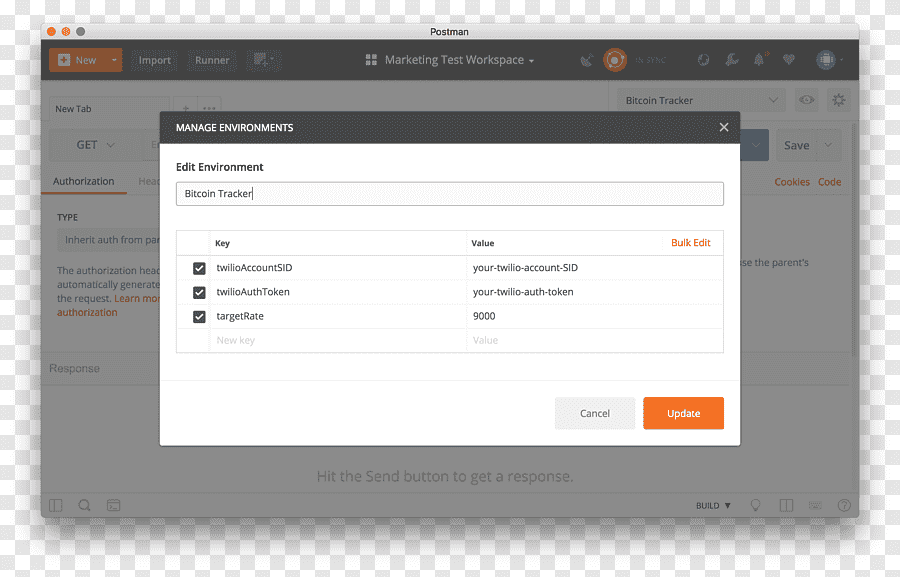Open the New button dropdown arrow
Screen dimensions: 900x577
pyautogui.click(x=114, y=60)
